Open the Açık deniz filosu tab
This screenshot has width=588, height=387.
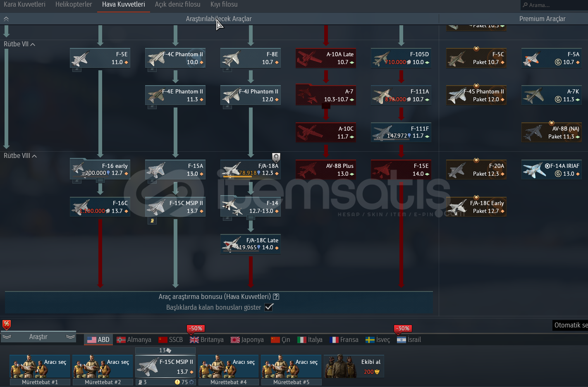(177, 5)
